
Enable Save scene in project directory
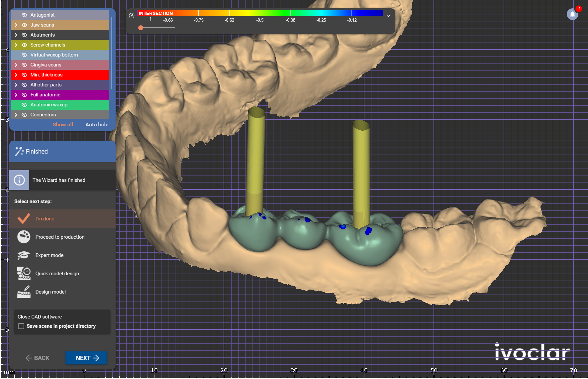21,326
